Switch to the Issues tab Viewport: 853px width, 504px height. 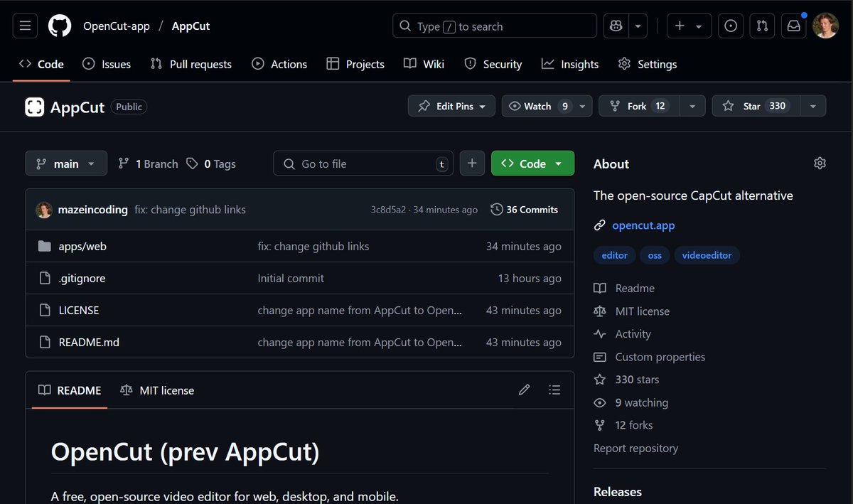(x=107, y=64)
